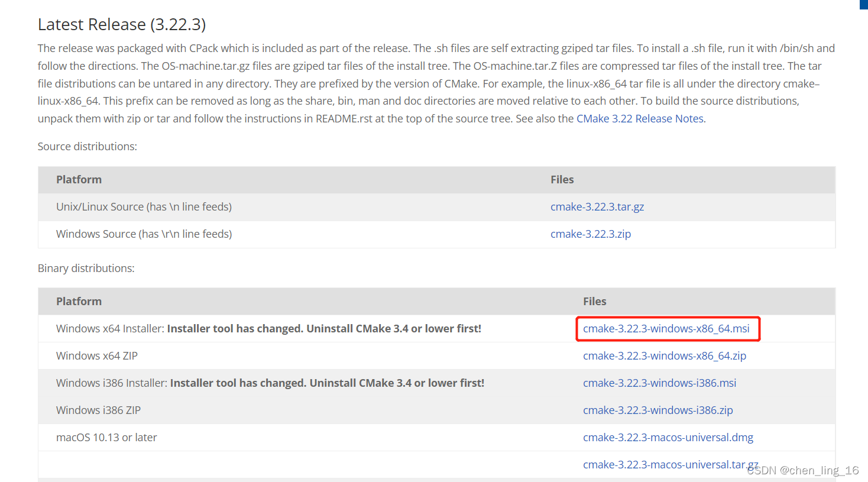
Task: Click Platform header in Source distributions table
Action: point(79,180)
